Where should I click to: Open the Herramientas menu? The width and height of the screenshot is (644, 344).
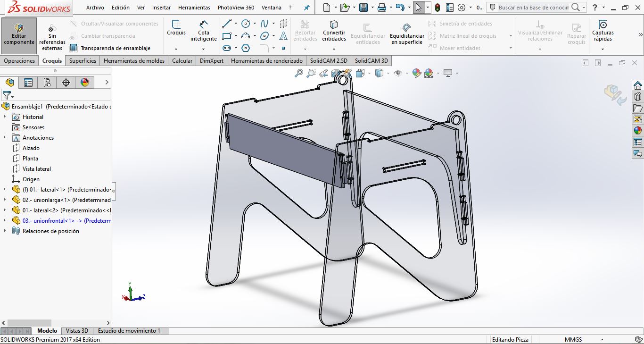coord(194,8)
